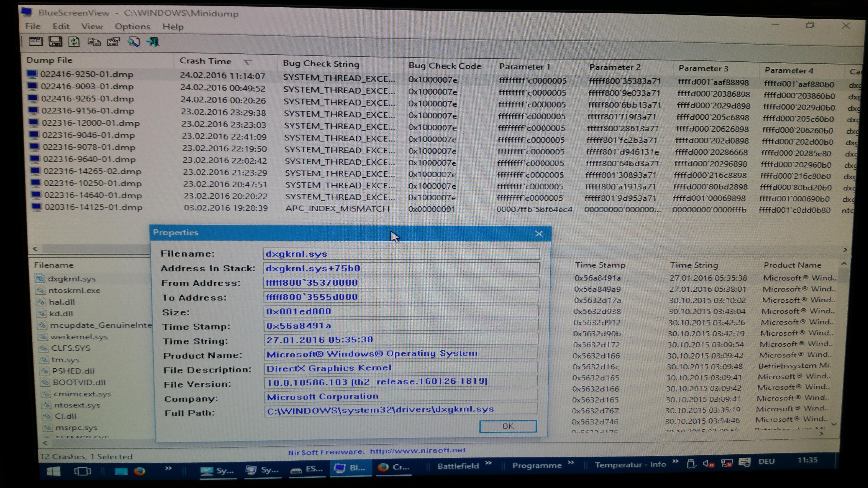The height and width of the screenshot is (488, 868).
Task: Open the nirsoft.net link
Action: (x=418, y=450)
